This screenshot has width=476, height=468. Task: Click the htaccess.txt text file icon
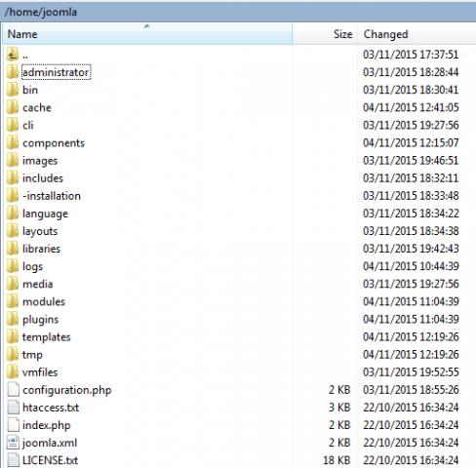tap(13, 408)
